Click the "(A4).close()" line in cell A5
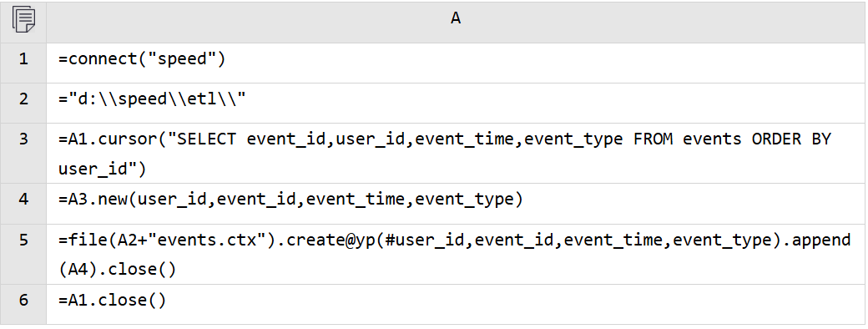The image size is (868, 329). pos(117,269)
